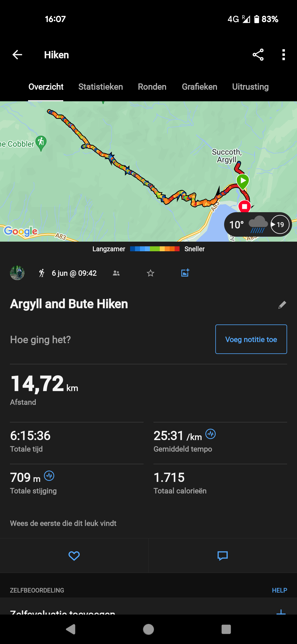The height and width of the screenshot is (644, 297).
Task: Open the share activity icon
Action: [x=258, y=55]
